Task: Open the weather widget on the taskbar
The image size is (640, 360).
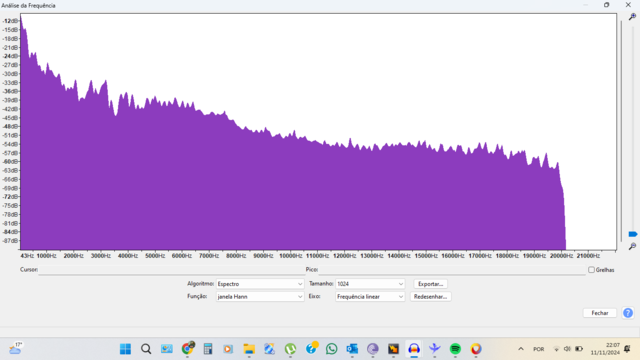Action: point(16,349)
